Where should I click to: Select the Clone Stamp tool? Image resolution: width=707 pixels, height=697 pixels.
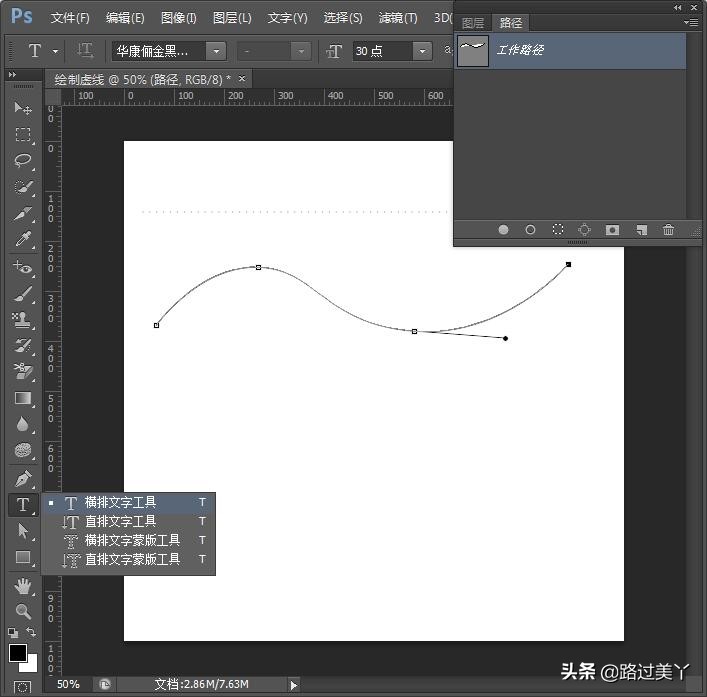coord(23,320)
